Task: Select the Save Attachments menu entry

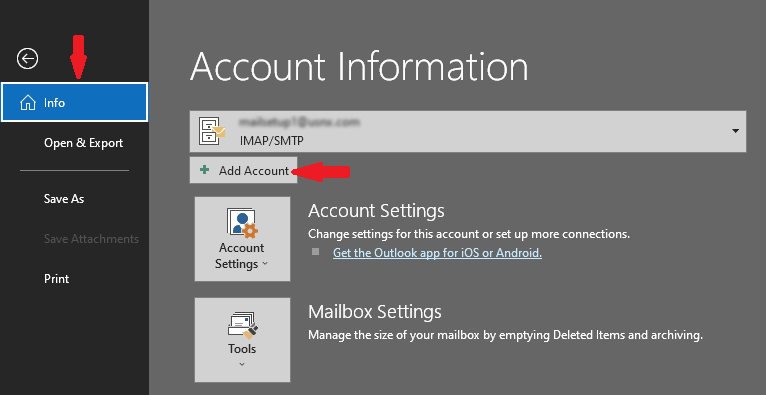Action: (91, 239)
